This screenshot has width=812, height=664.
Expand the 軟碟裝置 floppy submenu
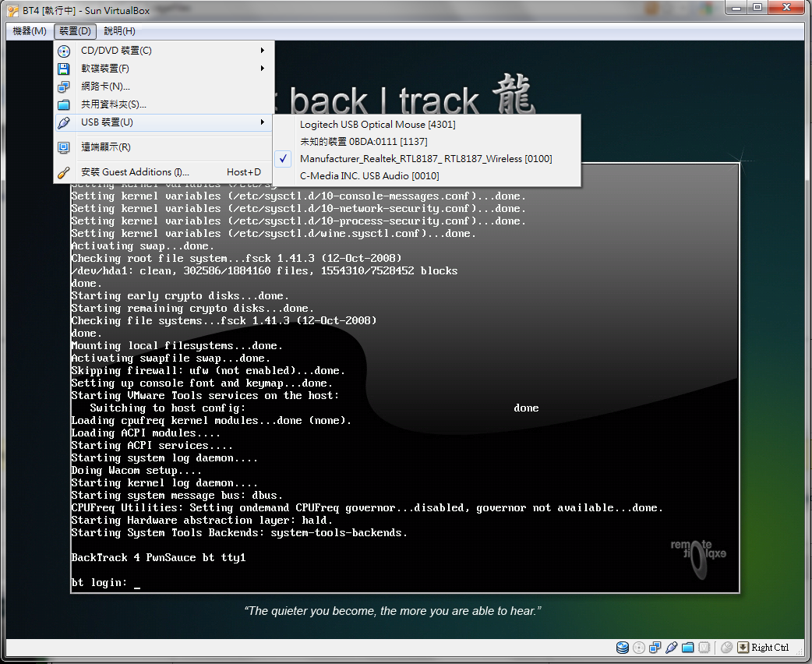(x=164, y=69)
